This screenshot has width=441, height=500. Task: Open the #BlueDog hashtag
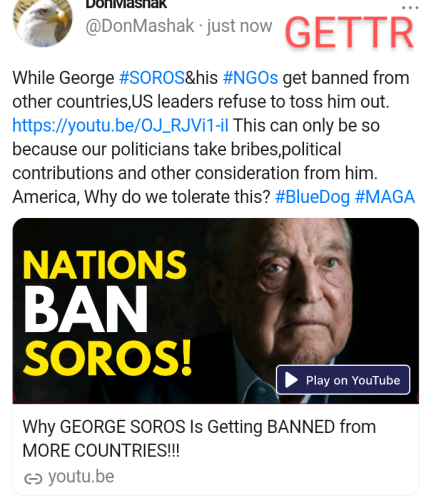pyautogui.click(x=312, y=197)
